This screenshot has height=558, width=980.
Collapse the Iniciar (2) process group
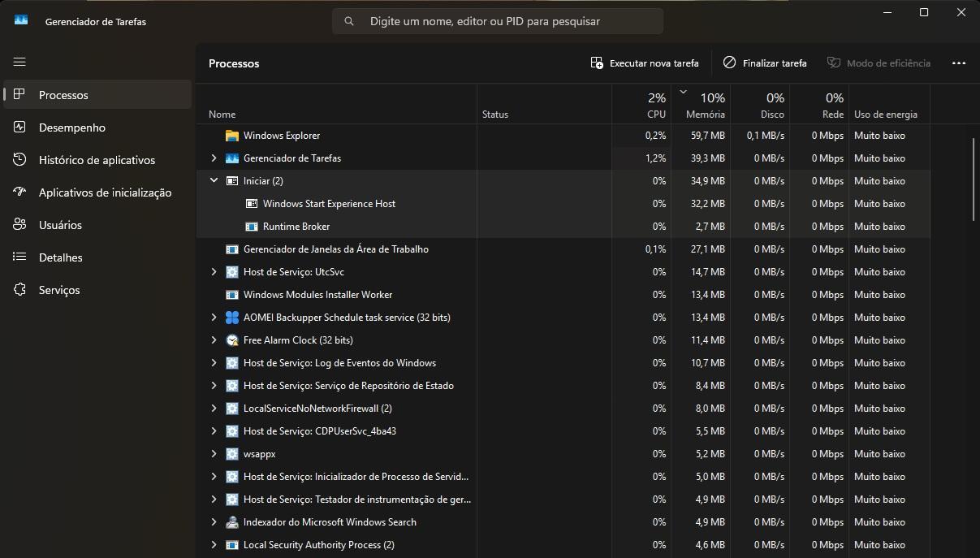click(214, 180)
